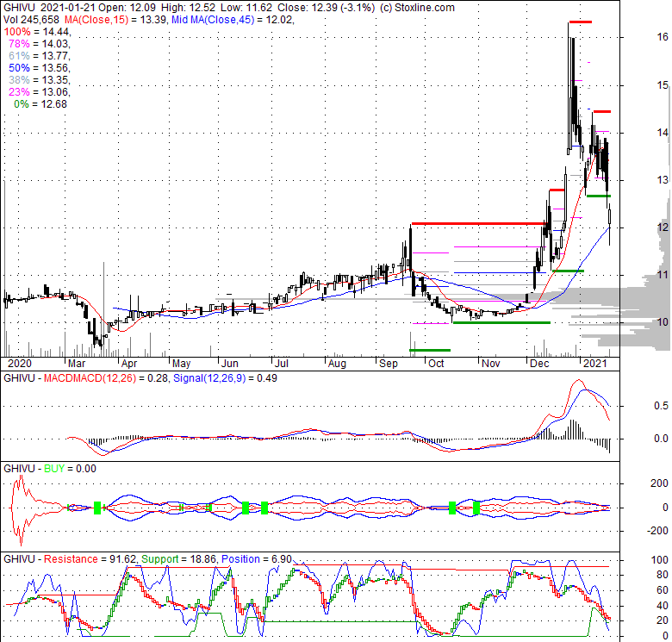Image resolution: width=672 pixels, height=642 pixels.
Task: Click the Sep label on the time axis
Action: coord(389,364)
